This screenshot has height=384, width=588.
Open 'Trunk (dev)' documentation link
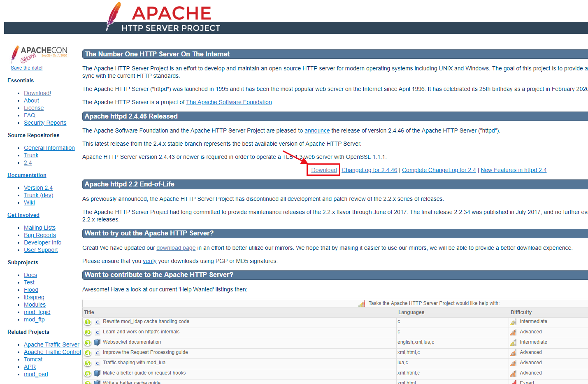click(x=39, y=195)
